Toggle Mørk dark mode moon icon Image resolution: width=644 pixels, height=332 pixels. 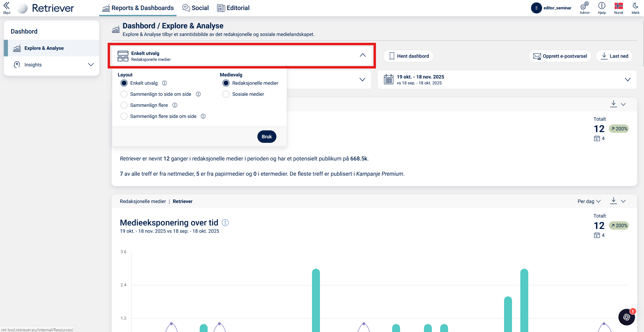tap(635, 6)
